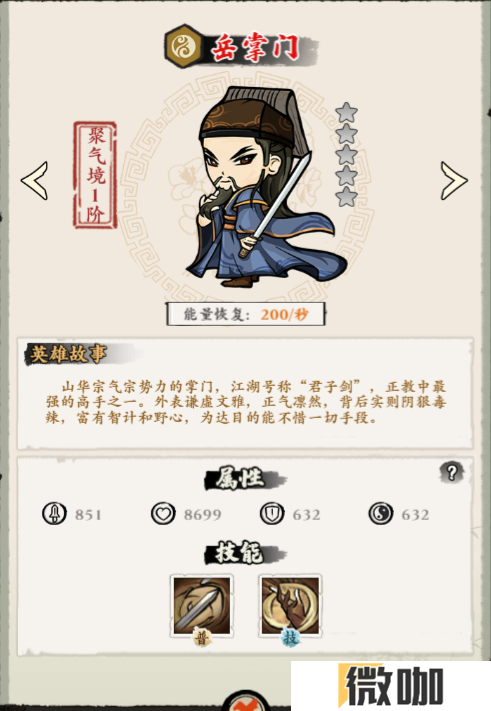Go to the previous hero with left arrow
The width and height of the screenshot is (491, 711).
[x=35, y=180]
